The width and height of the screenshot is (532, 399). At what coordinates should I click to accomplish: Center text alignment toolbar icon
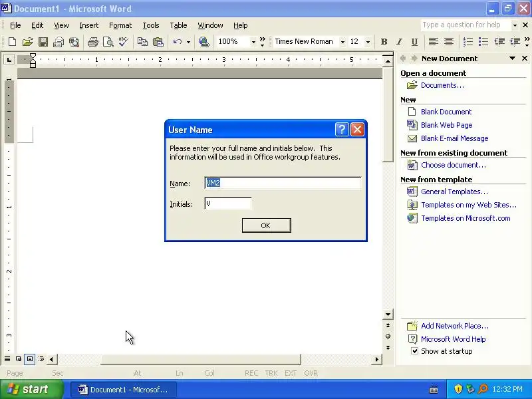coord(449,42)
